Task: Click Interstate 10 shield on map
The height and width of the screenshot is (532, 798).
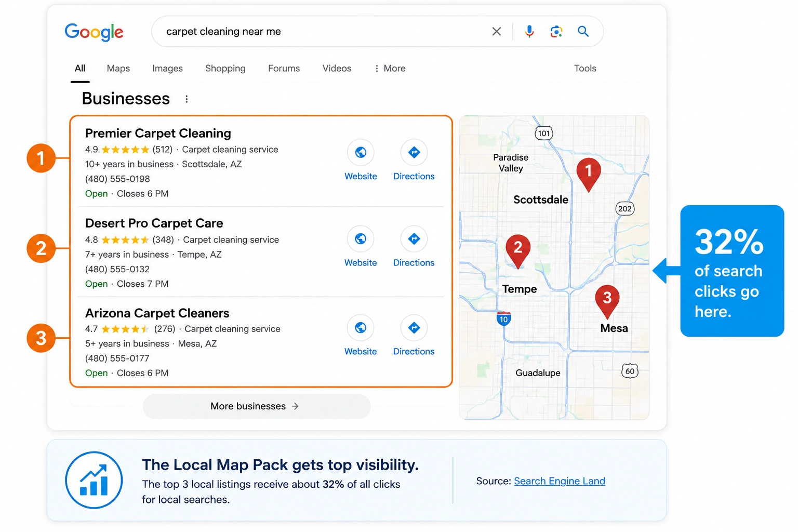Action: pyautogui.click(x=503, y=318)
